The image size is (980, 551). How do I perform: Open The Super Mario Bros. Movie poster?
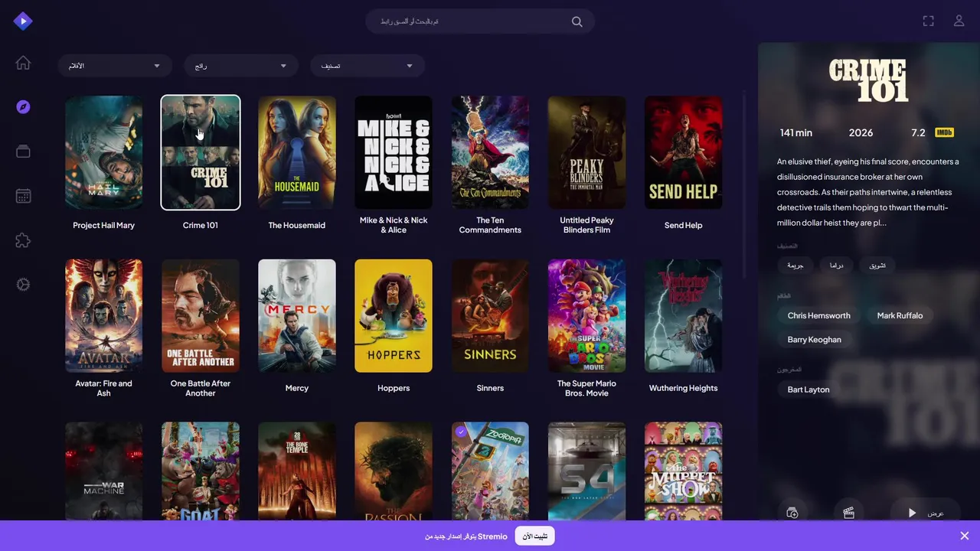click(586, 315)
